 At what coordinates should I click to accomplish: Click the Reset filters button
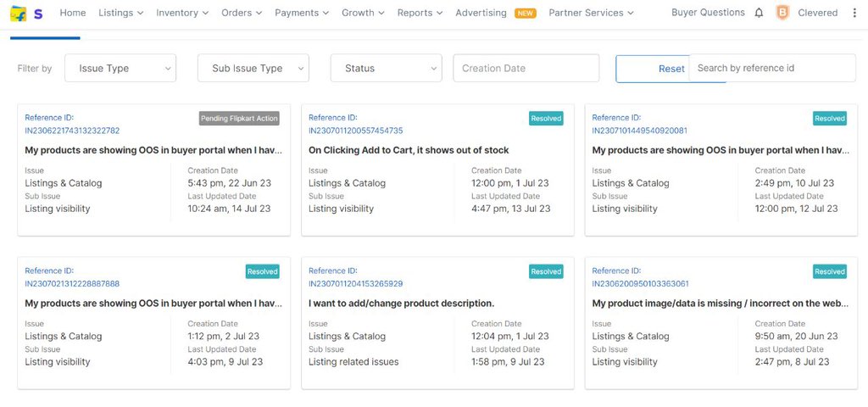point(671,69)
